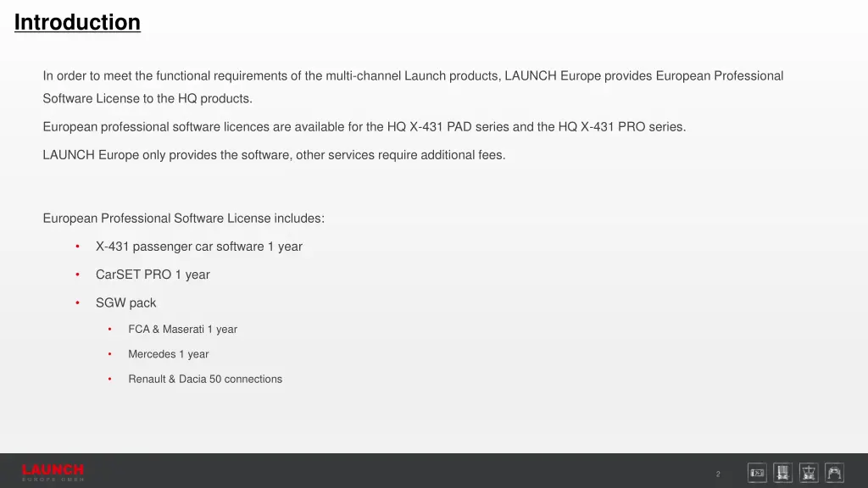Click the car lift icon in footer

(x=834, y=473)
